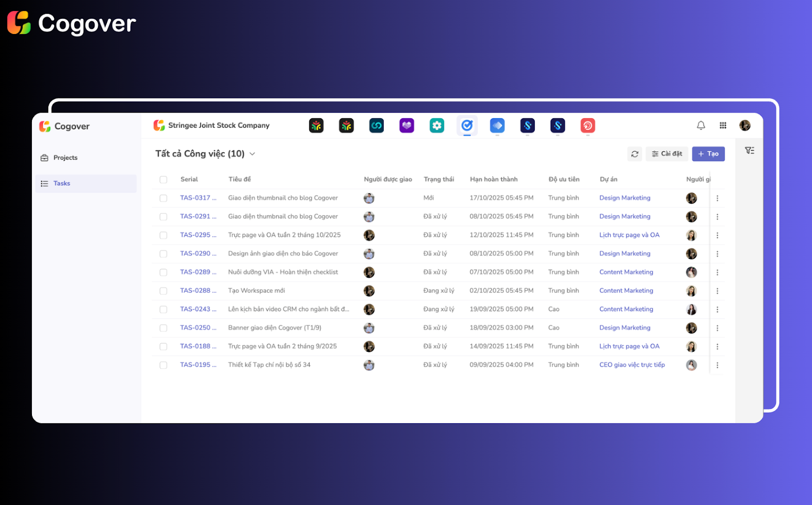Toggle the select-all checkbox in table header
Screen dimensions: 812x505
[163, 180]
